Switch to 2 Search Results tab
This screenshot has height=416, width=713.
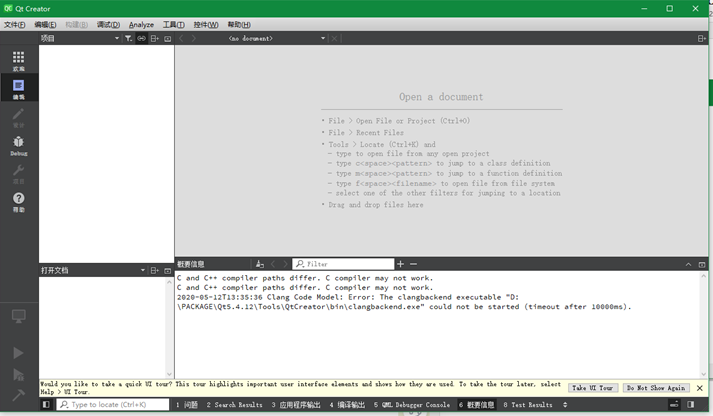pos(234,405)
